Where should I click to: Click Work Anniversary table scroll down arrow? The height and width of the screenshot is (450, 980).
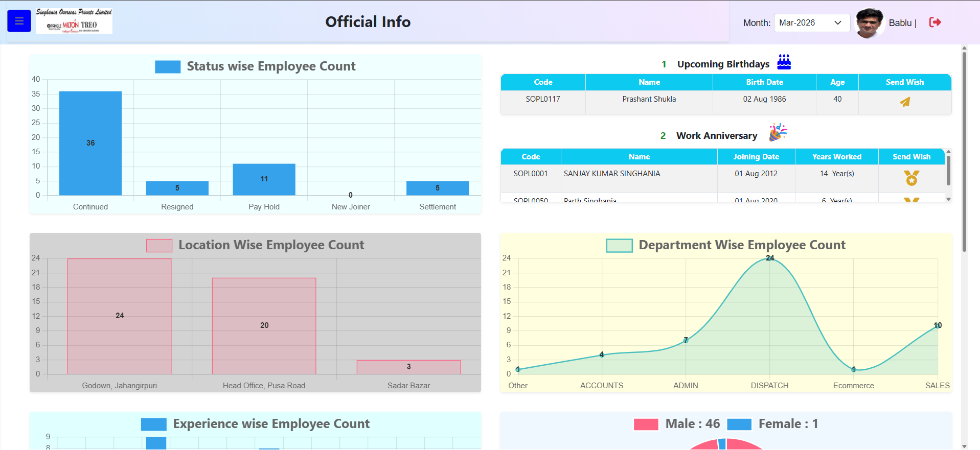pyautogui.click(x=948, y=199)
